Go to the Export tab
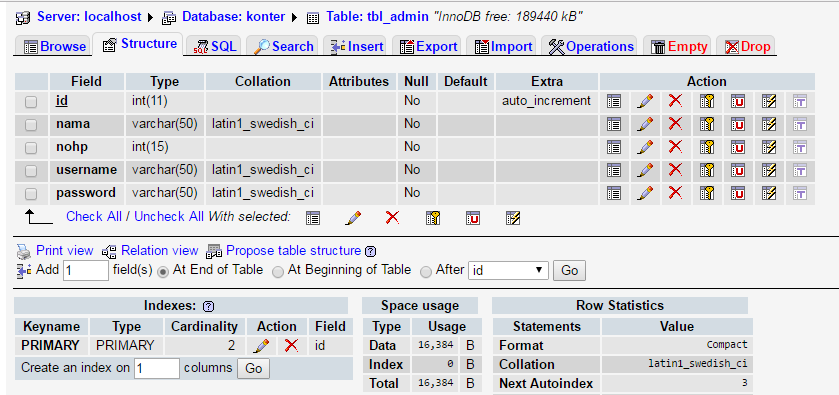Screen dimensions: 839x395 pos(429,47)
